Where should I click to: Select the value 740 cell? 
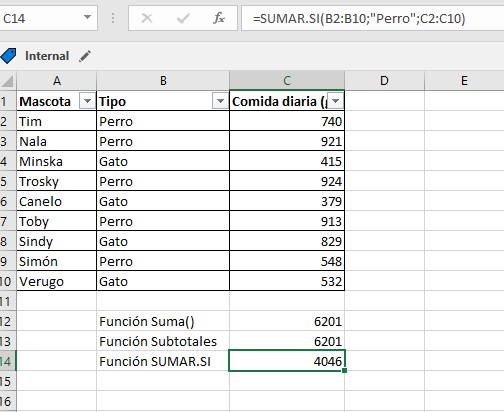(287, 121)
